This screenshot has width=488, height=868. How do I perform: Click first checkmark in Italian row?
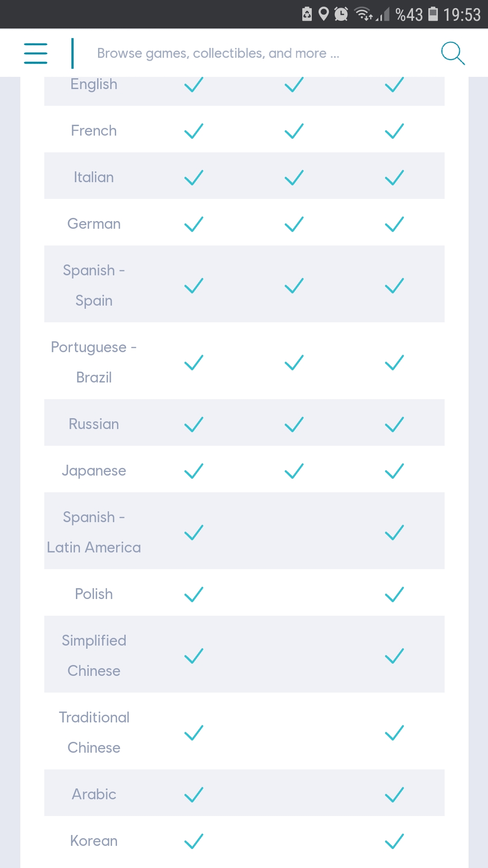click(194, 178)
